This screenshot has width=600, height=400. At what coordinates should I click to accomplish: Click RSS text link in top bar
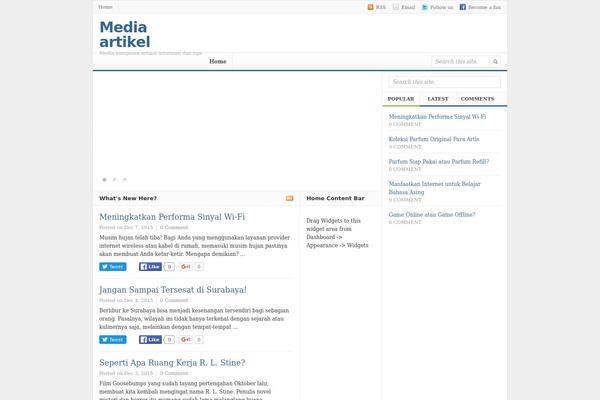(x=380, y=7)
